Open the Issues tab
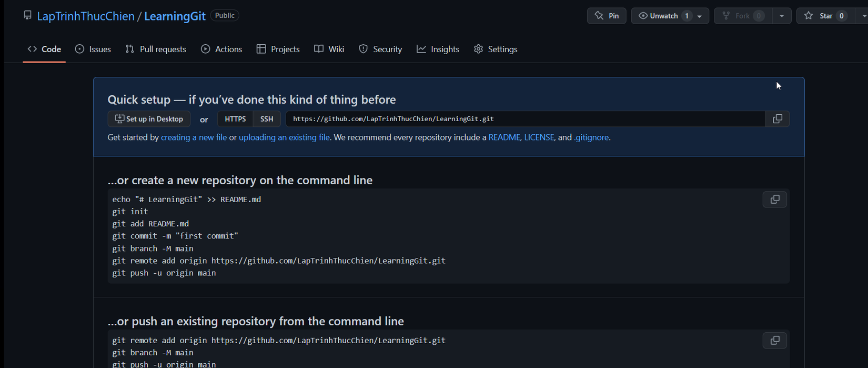This screenshot has width=868, height=368. tap(93, 49)
